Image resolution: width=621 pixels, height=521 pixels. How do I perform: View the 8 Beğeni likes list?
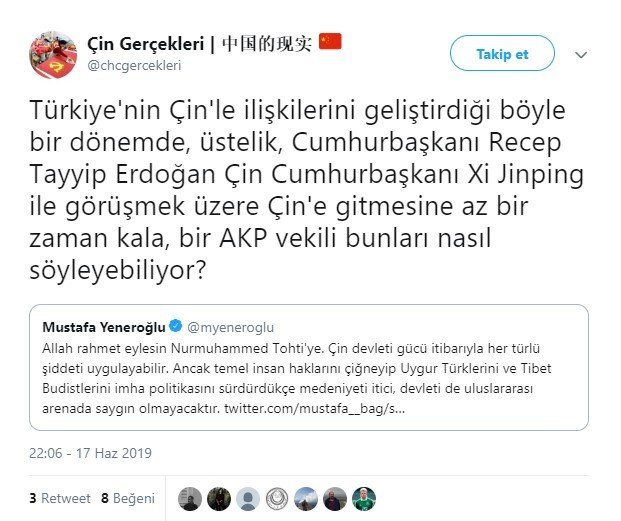click(128, 497)
